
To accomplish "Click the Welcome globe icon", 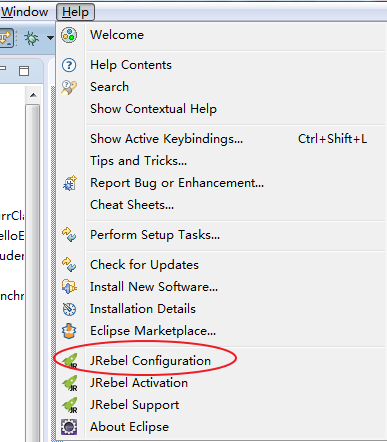I will coord(69,35).
